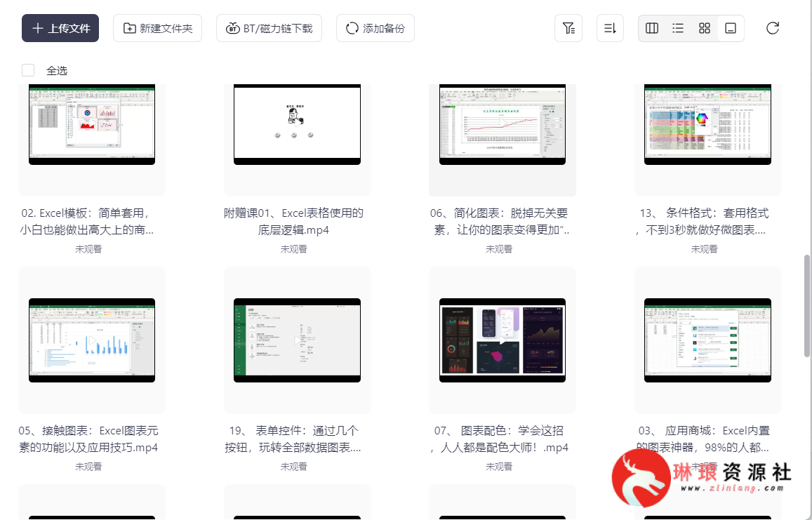Click file name 05、接触图表:Excel图表元素

click(x=88, y=439)
